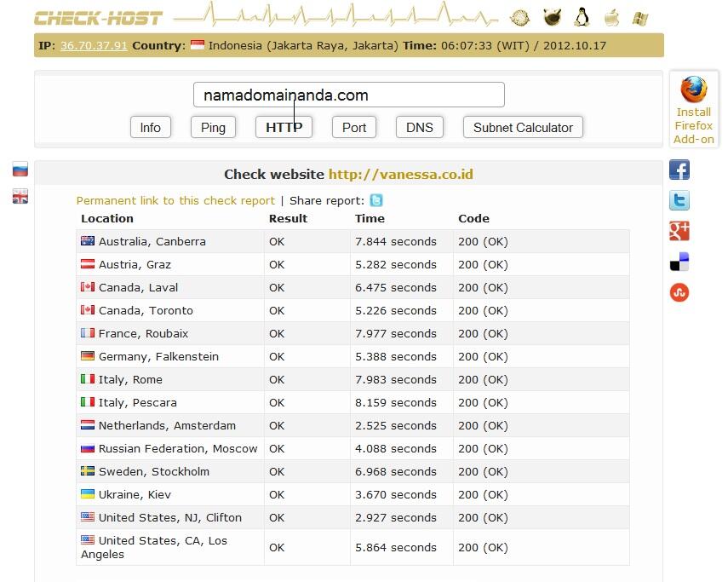Viewport: 728px width, 582px height.
Task: Open the Port check
Action: [x=354, y=127]
